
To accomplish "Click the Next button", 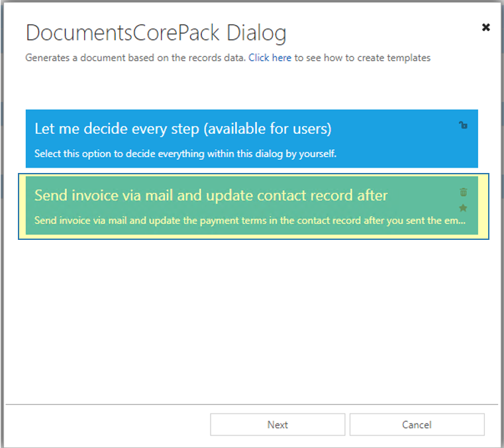I will (x=277, y=425).
